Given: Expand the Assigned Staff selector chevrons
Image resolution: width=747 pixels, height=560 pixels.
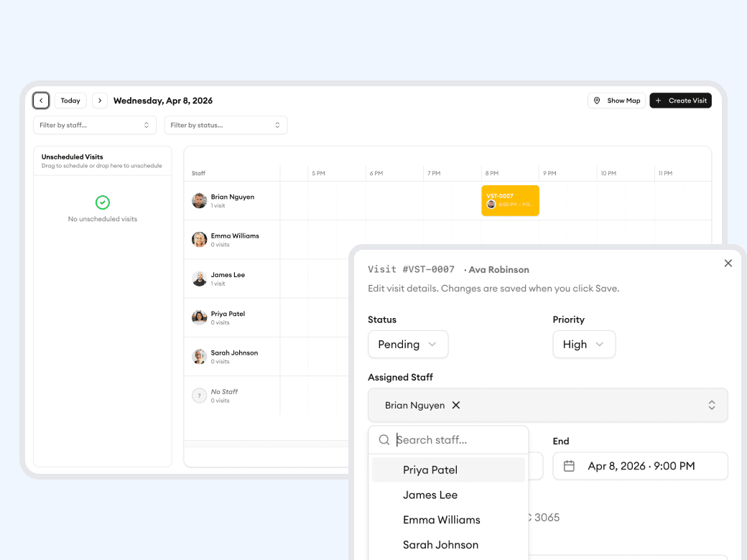Looking at the screenshot, I should (x=712, y=405).
